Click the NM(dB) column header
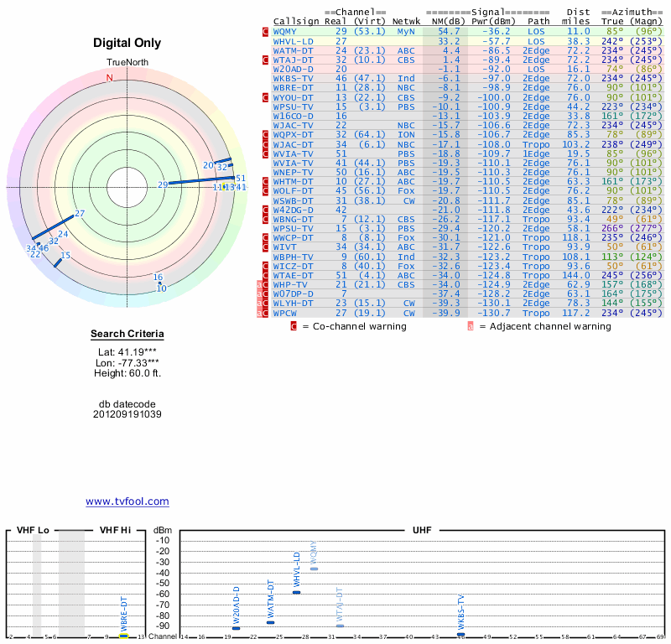Screen dimensions: 671x644 click(445, 21)
